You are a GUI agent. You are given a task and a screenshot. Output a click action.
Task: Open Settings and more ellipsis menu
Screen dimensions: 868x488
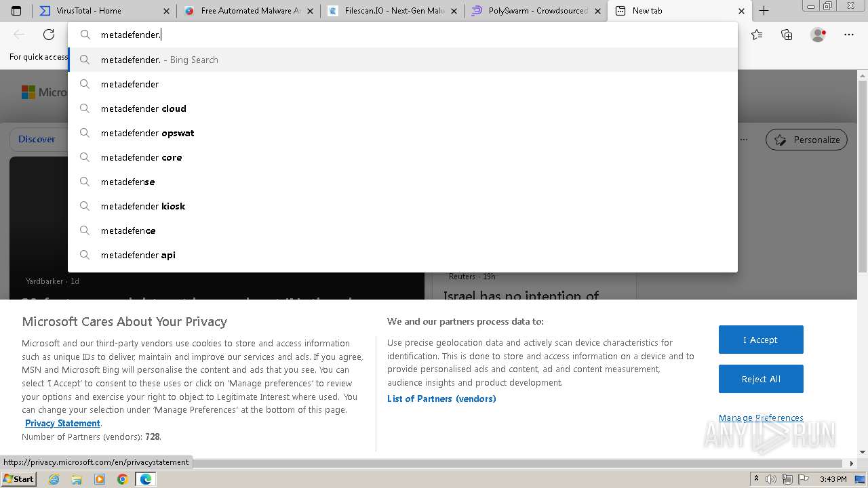849,35
